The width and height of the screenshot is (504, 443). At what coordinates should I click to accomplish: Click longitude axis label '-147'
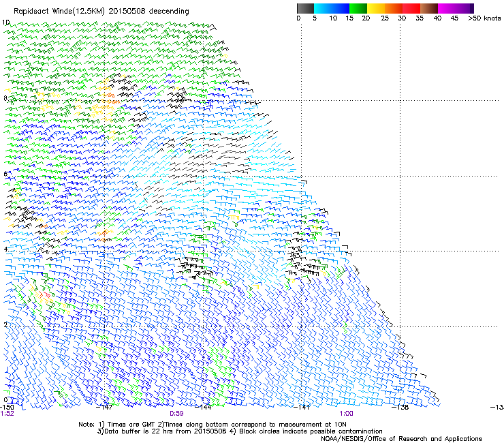[104, 407]
